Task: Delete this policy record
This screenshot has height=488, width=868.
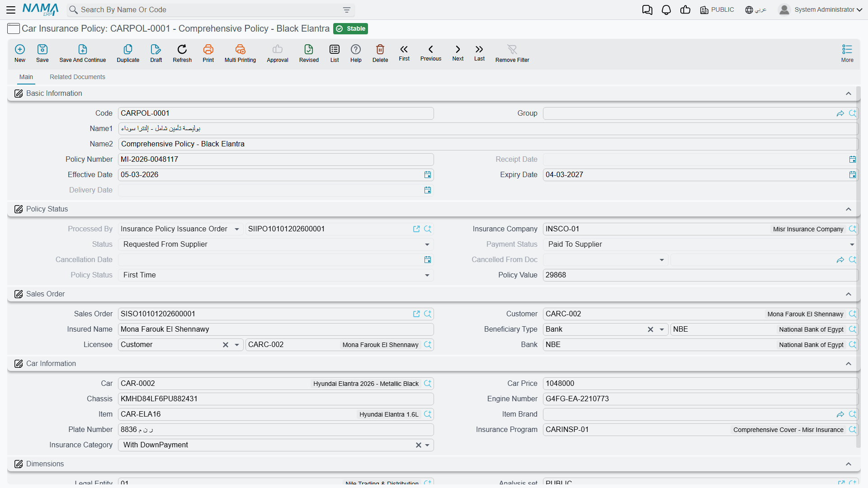Action: click(380, 53)
